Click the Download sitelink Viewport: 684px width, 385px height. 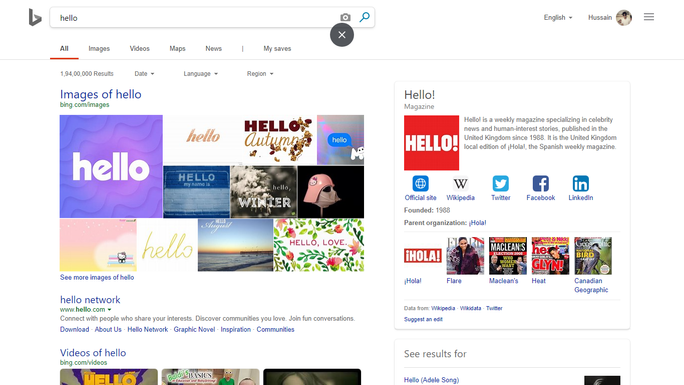(75, 329)
